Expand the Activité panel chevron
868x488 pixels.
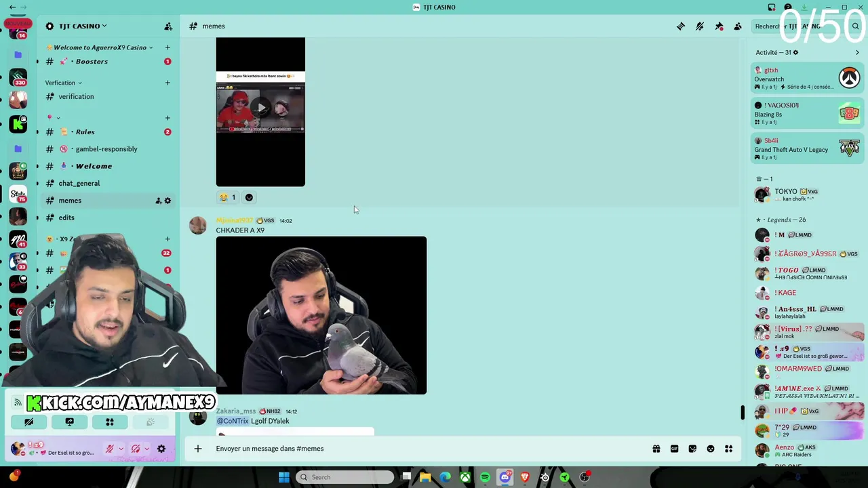click(857, 52)
